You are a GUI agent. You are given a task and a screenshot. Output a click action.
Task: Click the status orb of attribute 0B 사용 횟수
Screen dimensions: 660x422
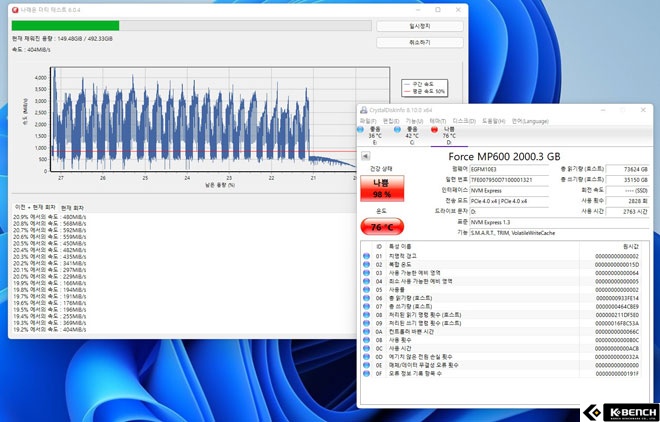coord(366,340)
